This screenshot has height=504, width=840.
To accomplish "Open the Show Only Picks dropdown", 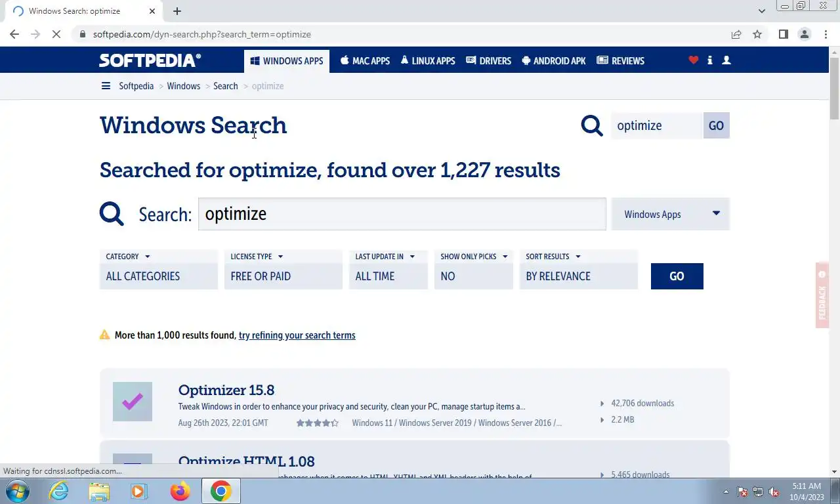I will point(473,269).
